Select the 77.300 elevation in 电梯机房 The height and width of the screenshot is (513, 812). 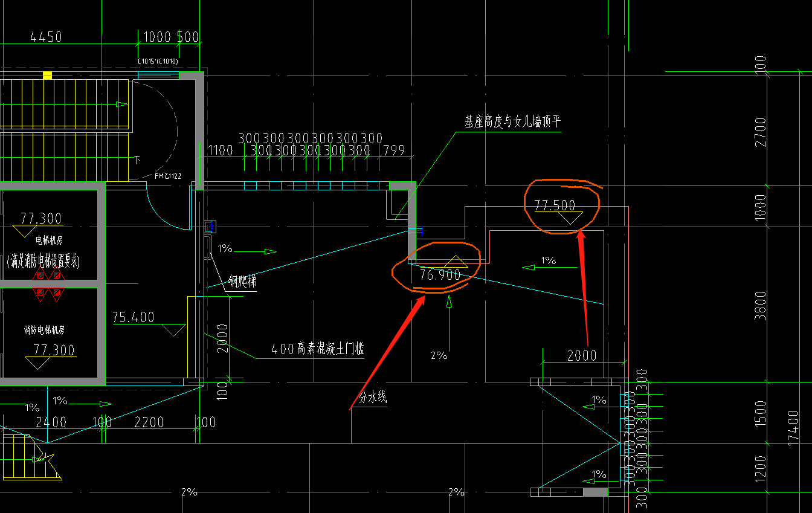point(41,218)
